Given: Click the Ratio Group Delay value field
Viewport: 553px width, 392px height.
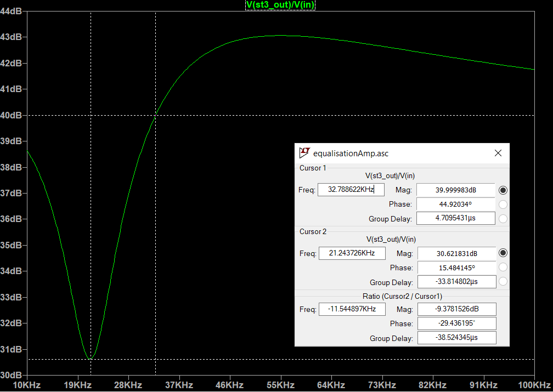Looking at the screenshot, I should pos(456,338).
